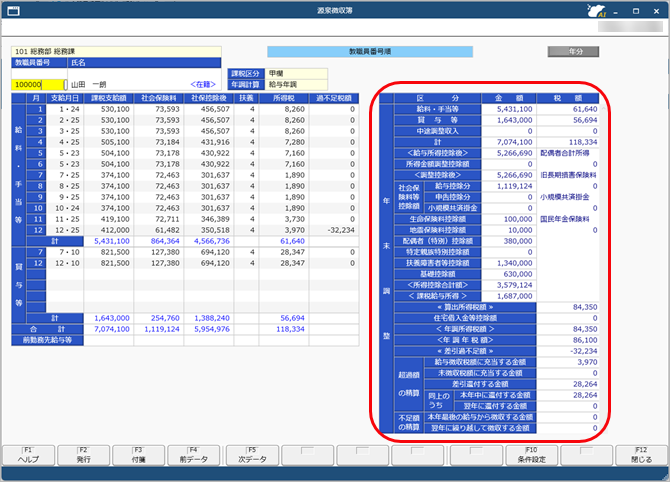Go to next record with F5 次データ
Image resolution: width=670 pixels, height=482 pixels.
tap(252, 455)
